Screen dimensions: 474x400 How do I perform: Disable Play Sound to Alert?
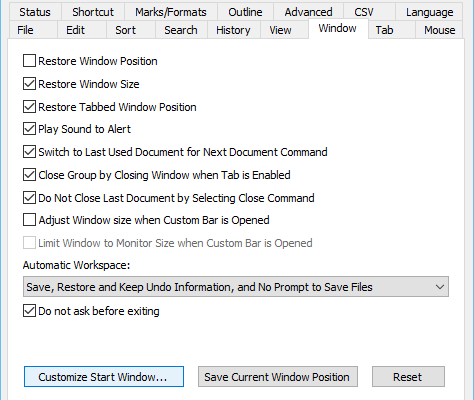click(x=29, y=129)
